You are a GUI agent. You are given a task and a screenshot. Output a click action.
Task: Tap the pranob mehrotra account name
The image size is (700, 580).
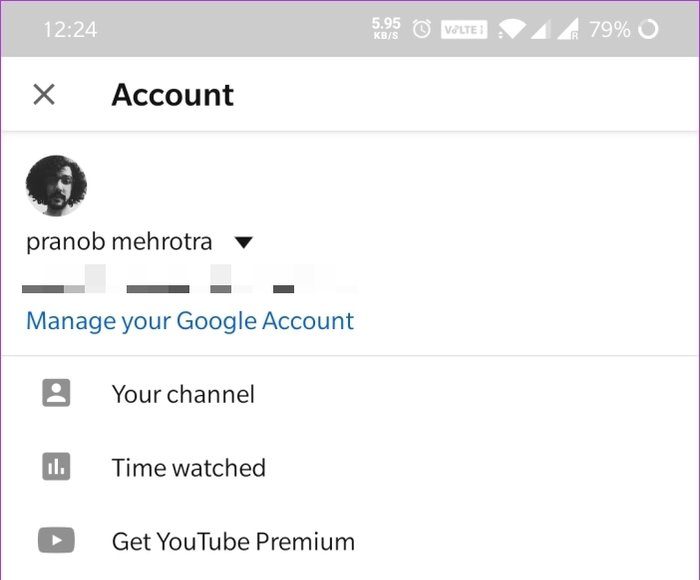(x=118, y=241)
